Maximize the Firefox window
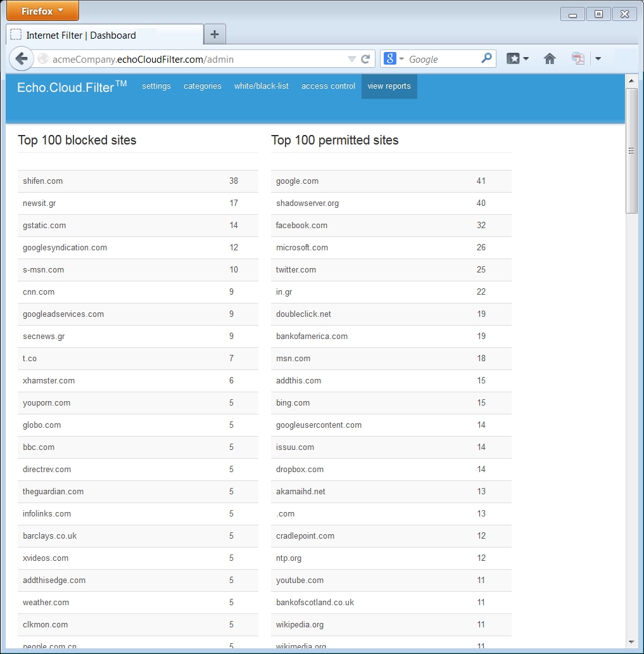Viewport: 644px width, 654px height. [x=598, y=14]
